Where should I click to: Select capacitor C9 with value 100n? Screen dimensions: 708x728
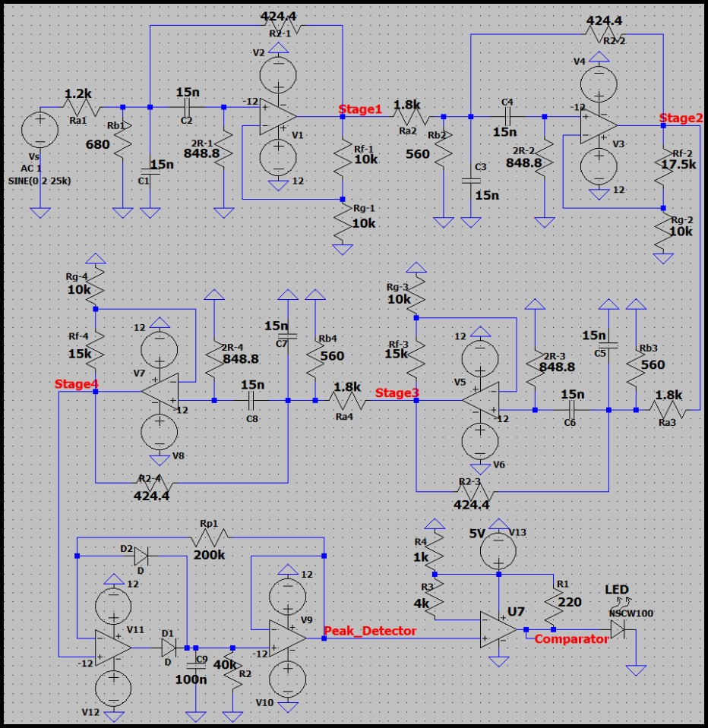tap(196, 666)
